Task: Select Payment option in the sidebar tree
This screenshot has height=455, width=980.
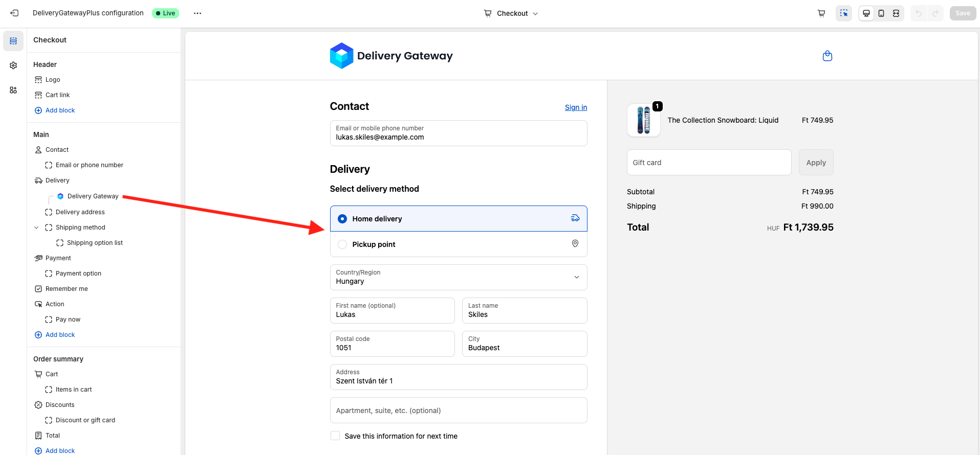Action: click(x=78, y=274)
